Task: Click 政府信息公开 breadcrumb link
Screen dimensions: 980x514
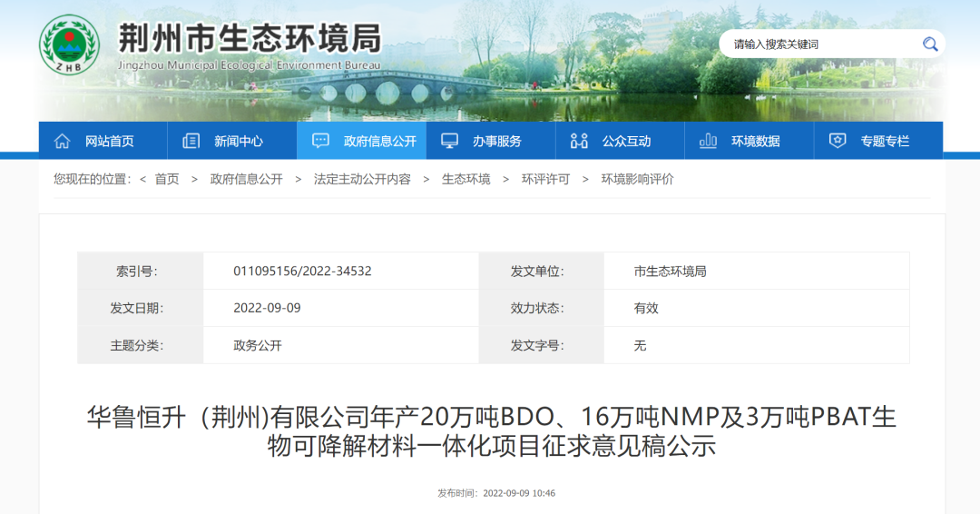Action: click(247, 180)
